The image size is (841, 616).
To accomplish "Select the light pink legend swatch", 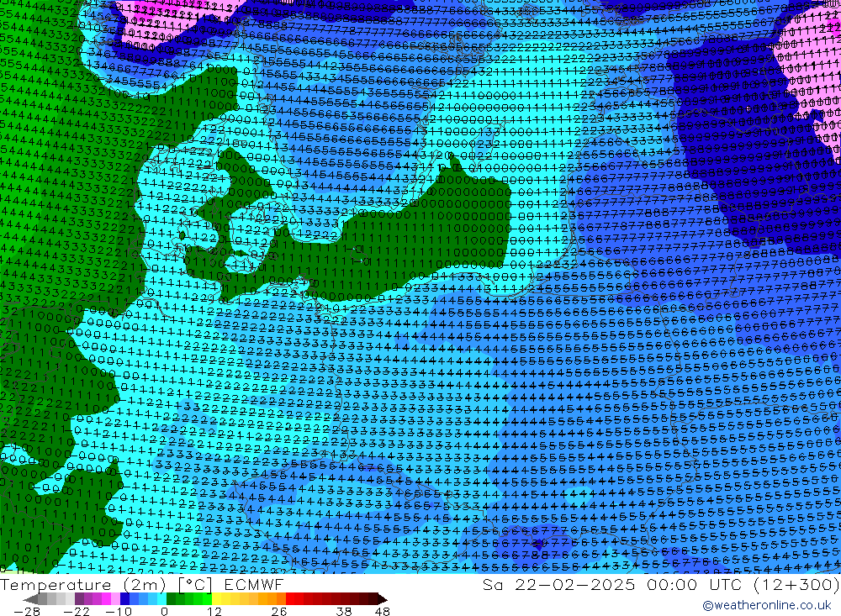I will click(x=115, y=599).
